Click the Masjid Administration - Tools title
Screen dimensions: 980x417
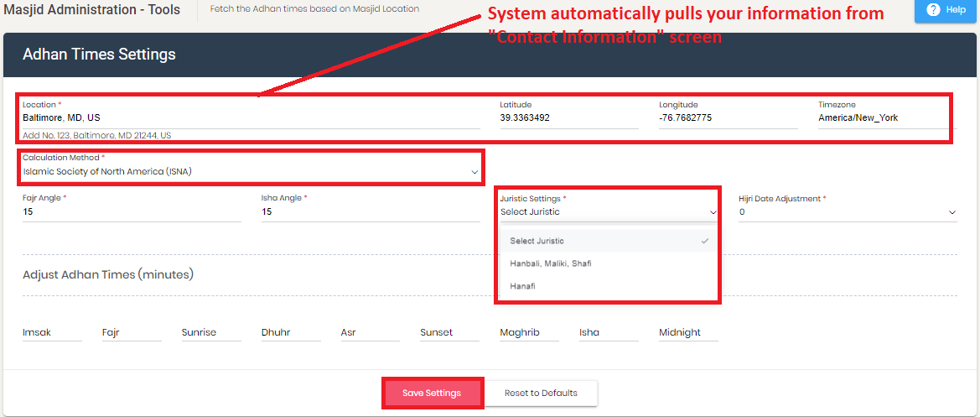pyautogui.click(x=92, y=9)
